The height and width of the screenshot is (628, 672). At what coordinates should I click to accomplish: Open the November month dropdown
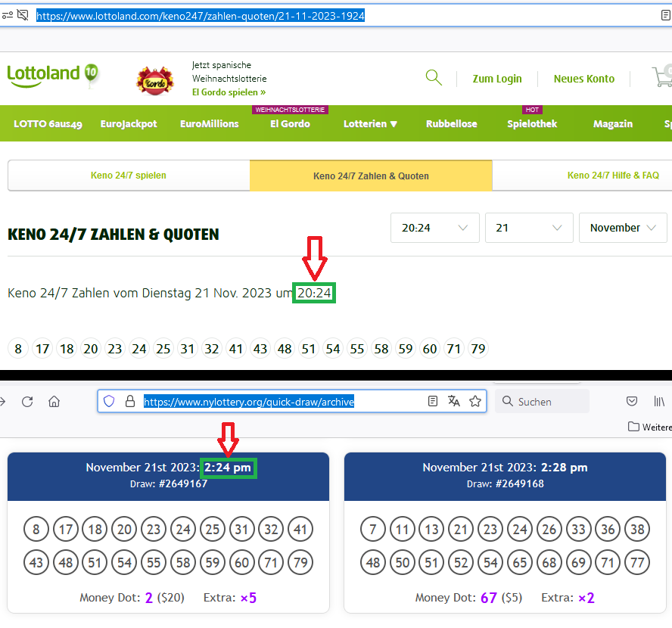tap(623, 228)
